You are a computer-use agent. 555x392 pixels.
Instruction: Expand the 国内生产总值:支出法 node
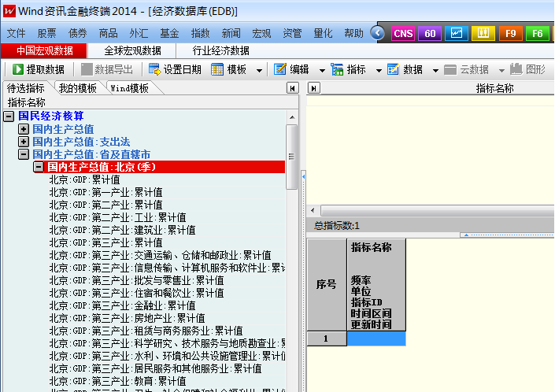(24, 142)
